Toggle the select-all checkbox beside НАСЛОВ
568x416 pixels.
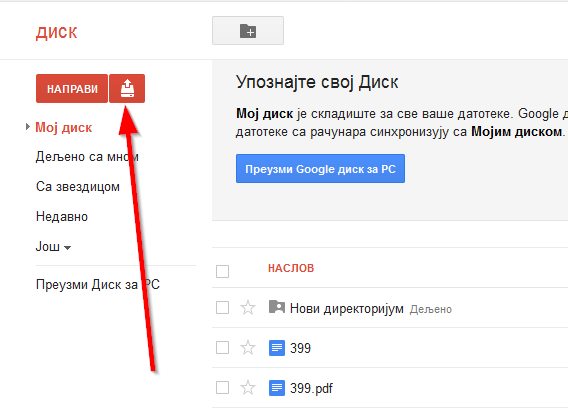pyautogui.click(x=222, y=271)
